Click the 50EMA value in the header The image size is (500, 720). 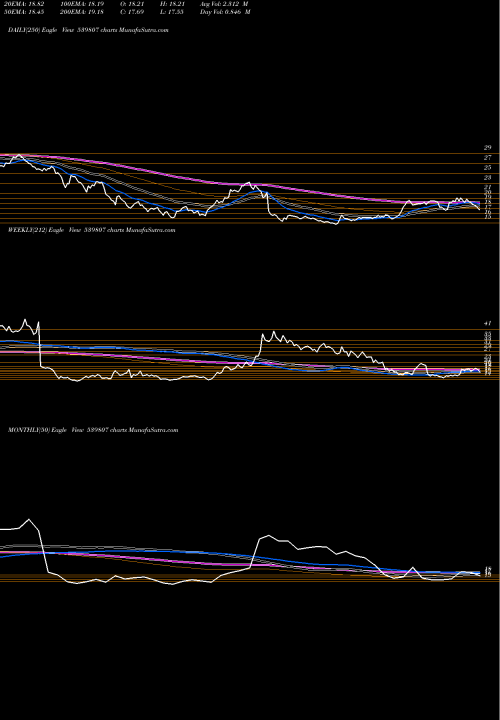22,11
